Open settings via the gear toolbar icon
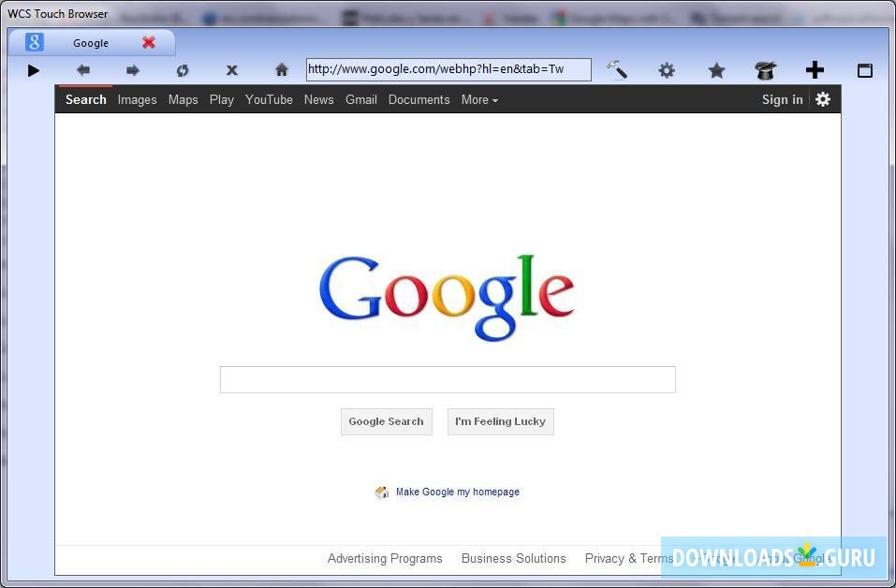The image size is (896, 588). click(x=667, y=69)
